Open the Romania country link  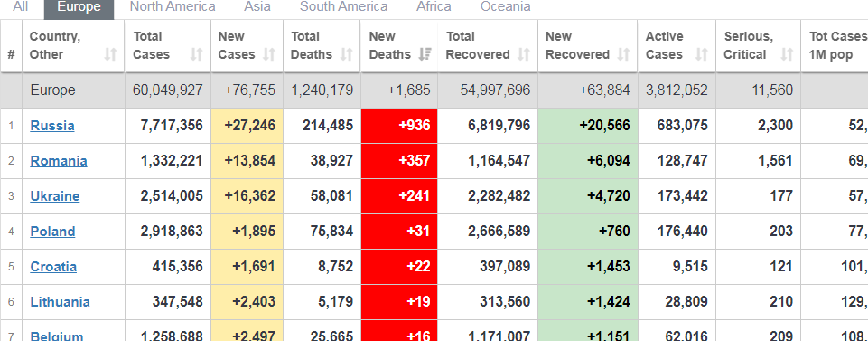59,161
